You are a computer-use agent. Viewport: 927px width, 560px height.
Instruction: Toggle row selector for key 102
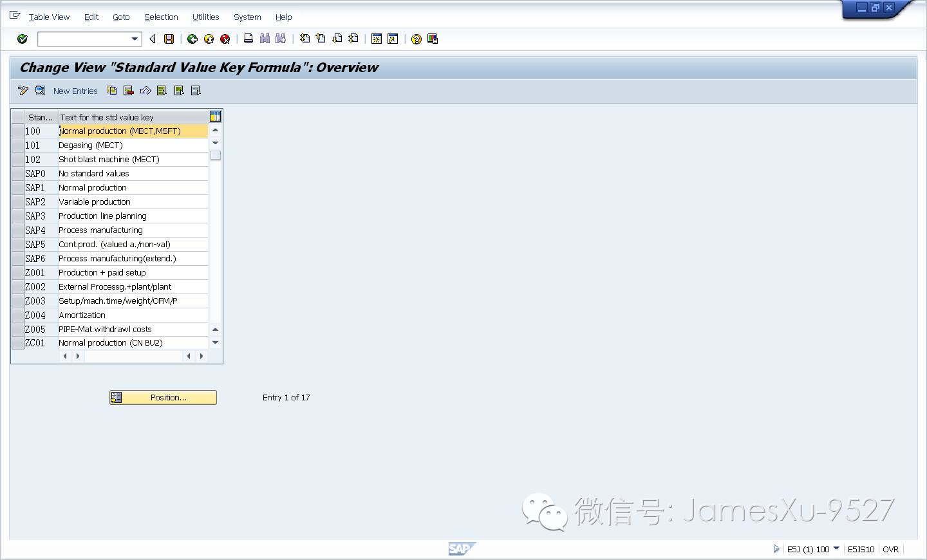(x=18, y=159)
